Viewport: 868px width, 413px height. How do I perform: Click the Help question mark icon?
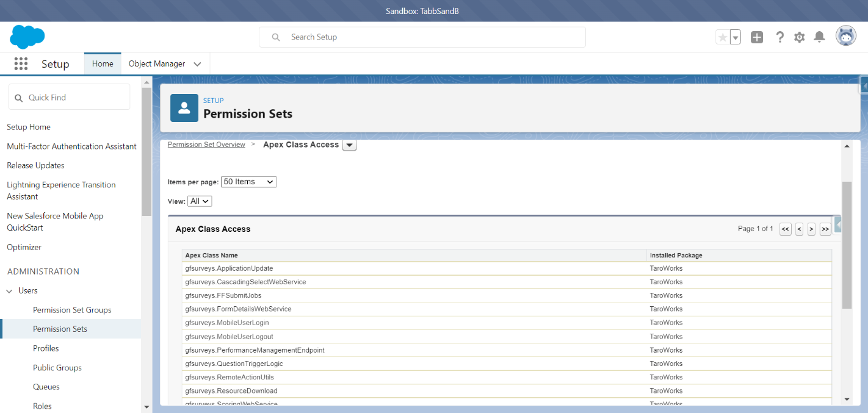coord(779,37)
